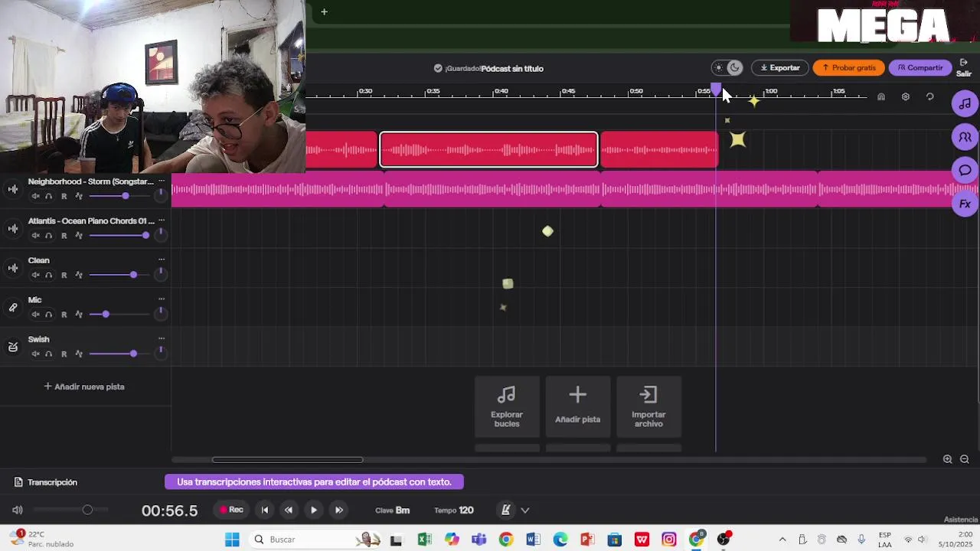Image resolution: width=980 pixels, height=551 pixels.
Task: Mute the Clean track
Action: (x=35, y=275)
